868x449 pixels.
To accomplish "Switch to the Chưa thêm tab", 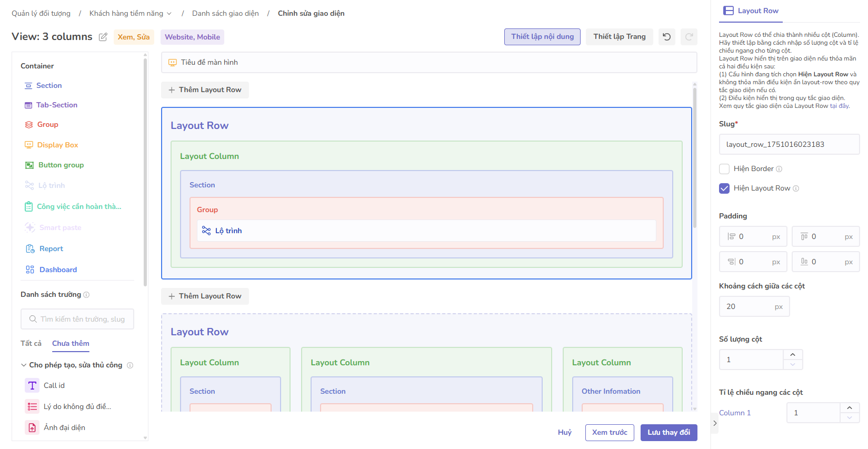I will 71,343.
